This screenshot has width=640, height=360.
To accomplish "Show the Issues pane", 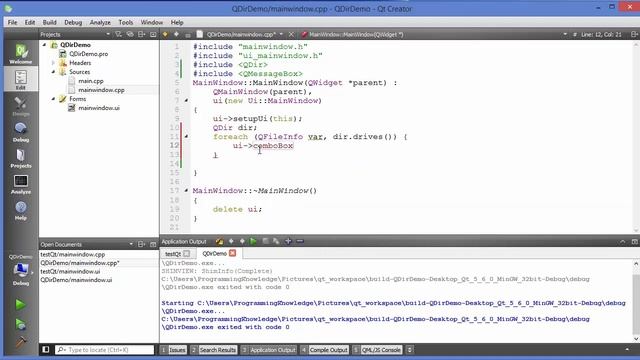I will [173, 350].
